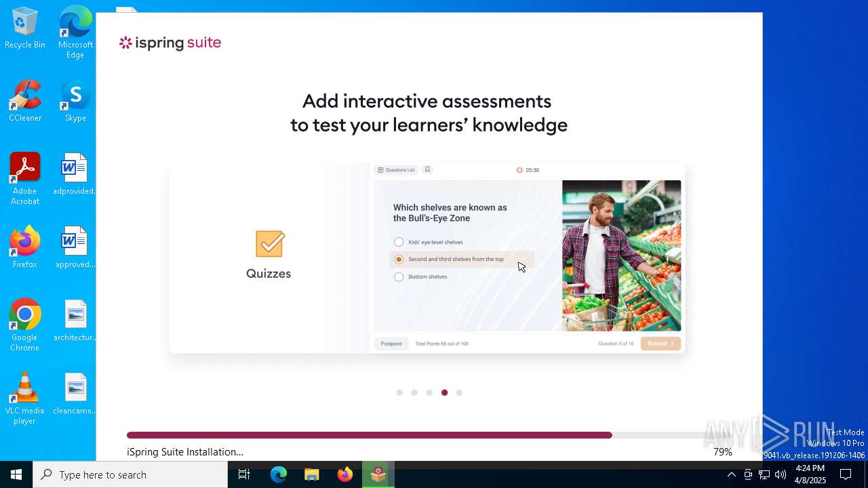Select the approved Word document icon

[x=75, y=247]
